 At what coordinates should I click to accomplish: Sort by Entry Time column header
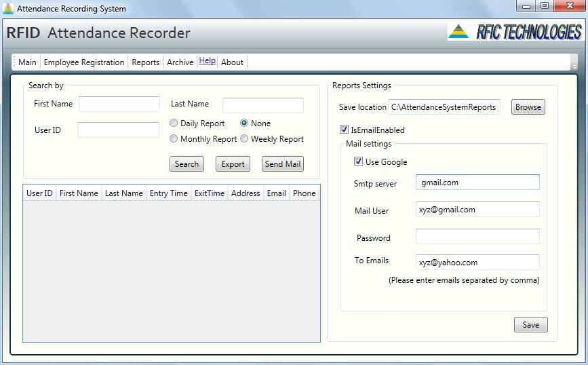click(169, 193)
